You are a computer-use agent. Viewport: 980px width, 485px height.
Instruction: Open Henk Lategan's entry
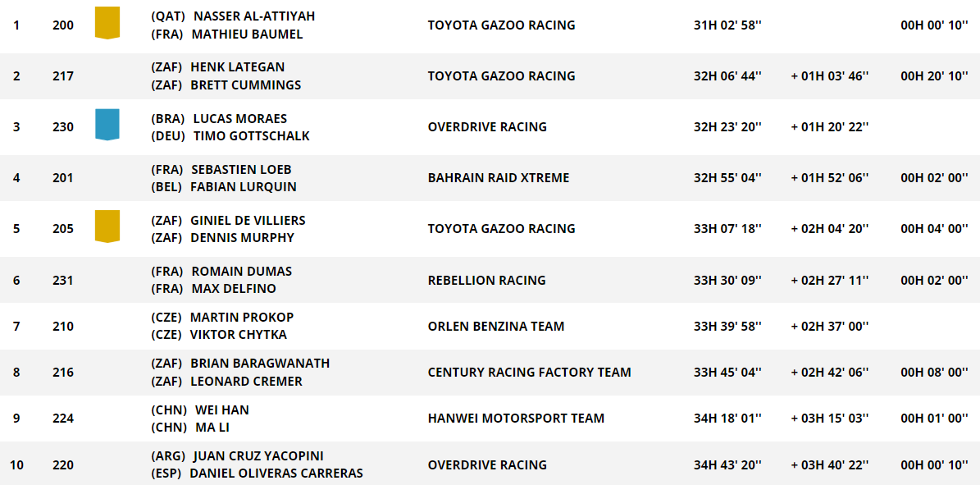(238, 67)
